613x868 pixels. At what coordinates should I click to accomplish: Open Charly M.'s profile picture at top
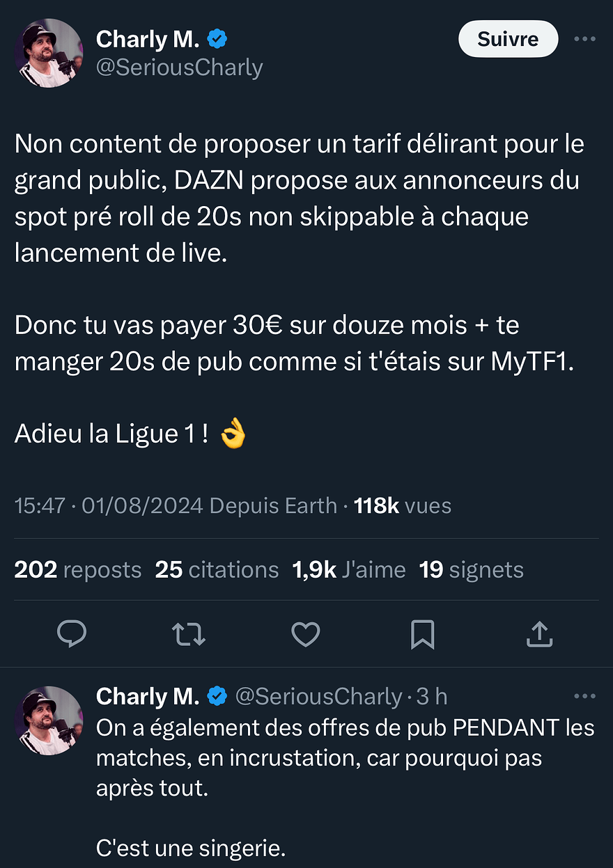(49, 53)
